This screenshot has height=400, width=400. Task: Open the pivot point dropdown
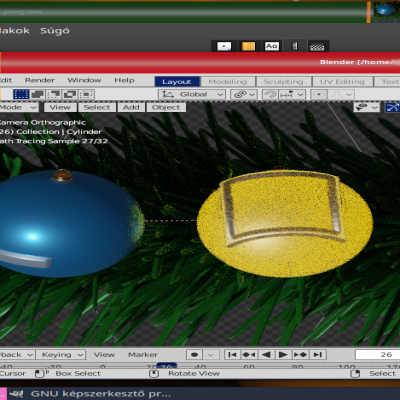[x=244, y=95]
